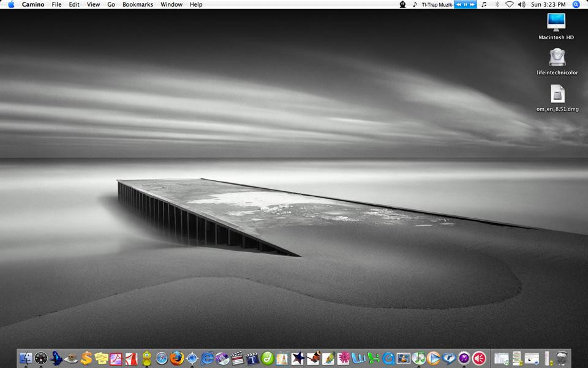The height and width of the screenshot is (368, 588).
Task: Launch the red speaker dock icon
Action: (x=479, y=358)
